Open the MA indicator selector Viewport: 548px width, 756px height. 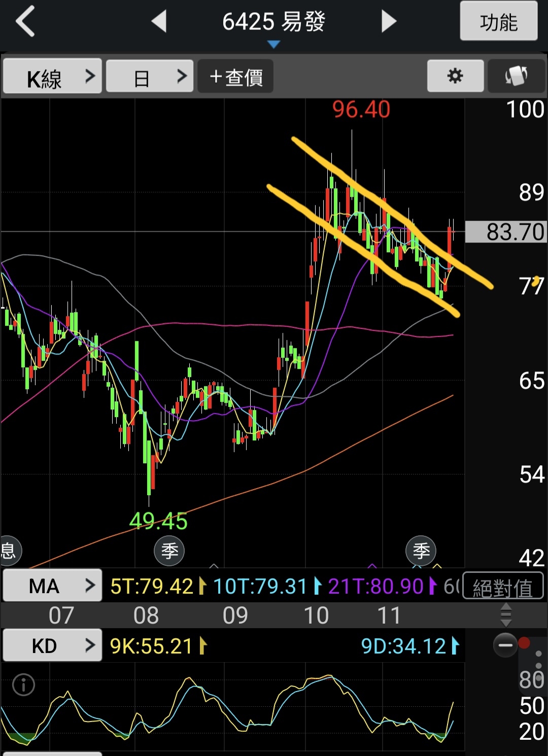click(x=52, y=586)
